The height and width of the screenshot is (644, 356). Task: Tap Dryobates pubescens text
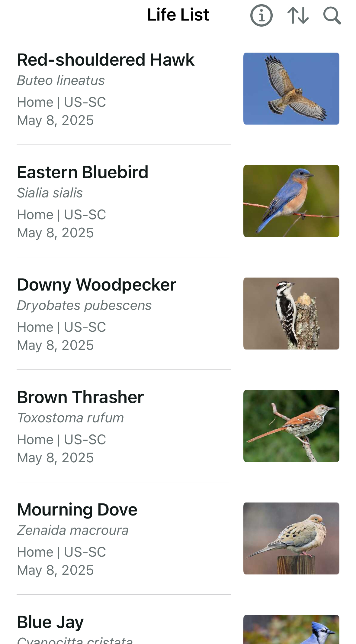point(84,305)
